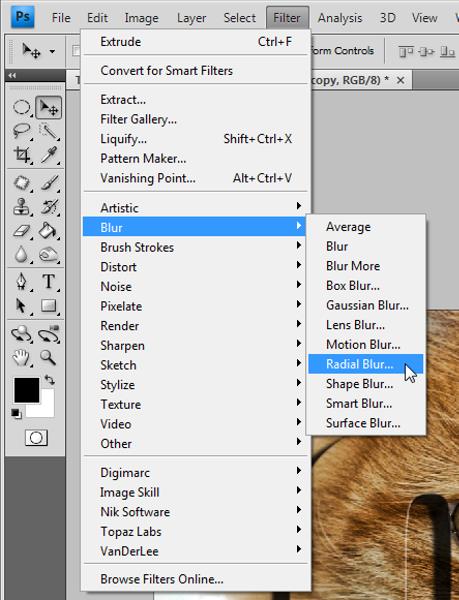Expand the Noise filter submenu
The image size is (459, 600).
[x=196, y=286]
